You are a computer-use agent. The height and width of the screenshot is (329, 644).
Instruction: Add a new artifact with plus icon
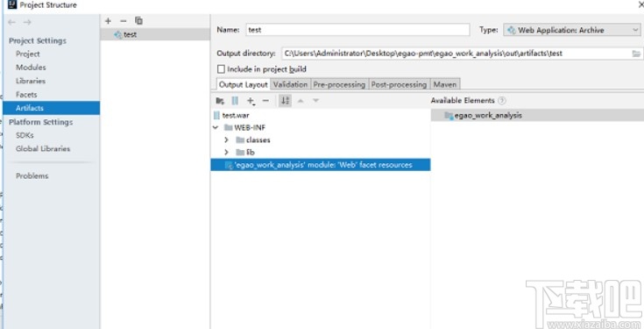pyautogui.click(x=108, y=21)
